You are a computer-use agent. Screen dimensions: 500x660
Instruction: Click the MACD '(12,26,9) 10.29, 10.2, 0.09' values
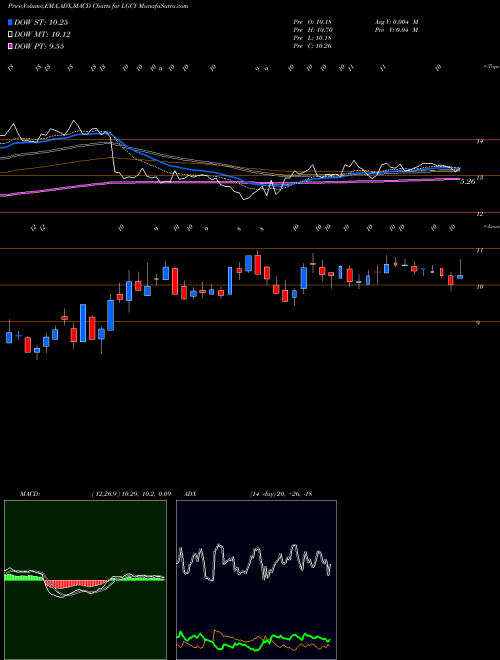pos(130,494)
